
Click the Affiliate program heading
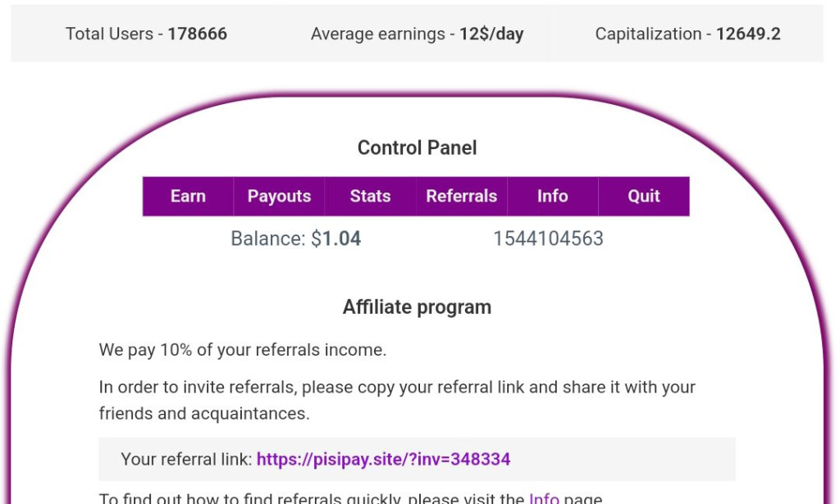pos(417,306)
